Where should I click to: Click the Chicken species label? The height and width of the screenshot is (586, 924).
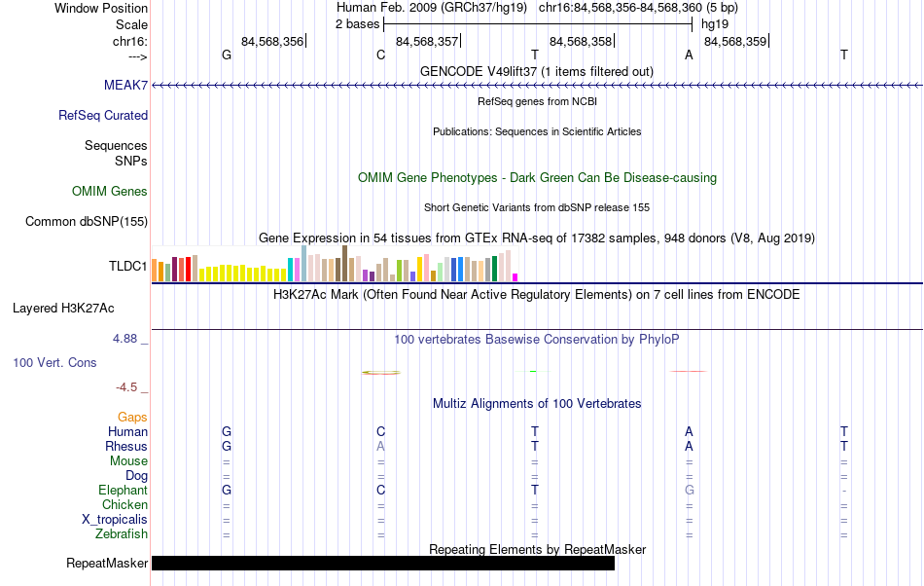pos(124,504)
